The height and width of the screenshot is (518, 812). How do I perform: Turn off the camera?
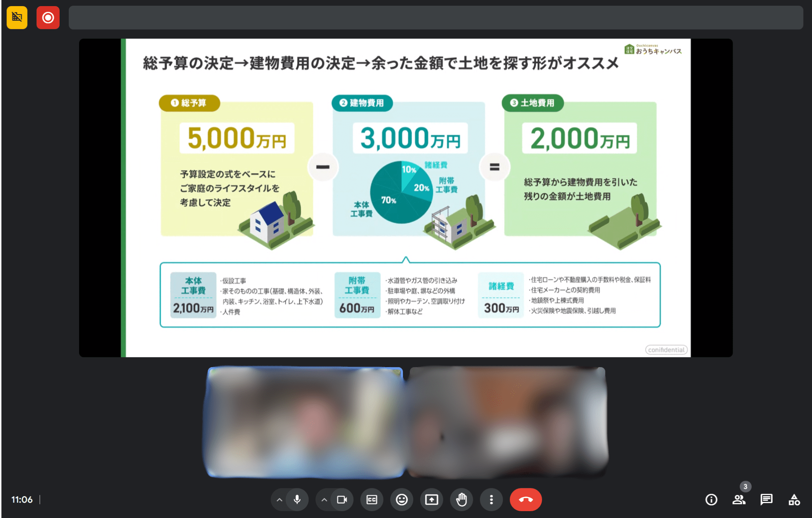click(x=342, y=499)
